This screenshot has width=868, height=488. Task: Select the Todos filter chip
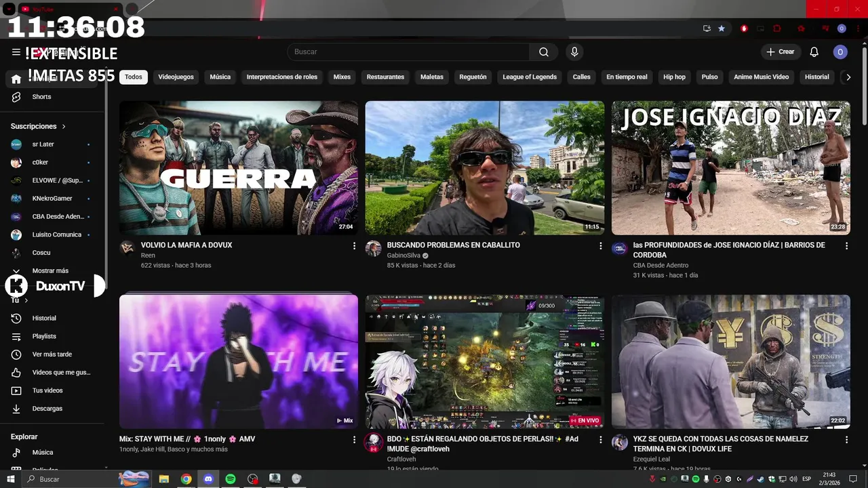click(134, 77)
